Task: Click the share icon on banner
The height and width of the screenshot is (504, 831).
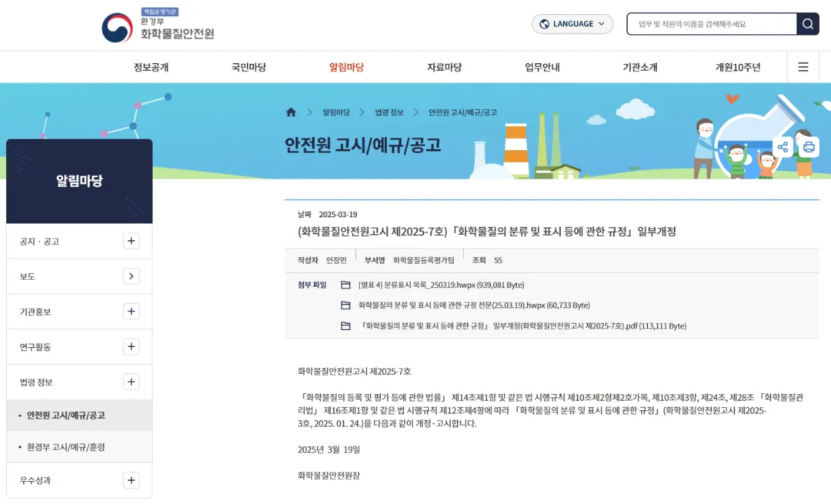Action: 783,147
